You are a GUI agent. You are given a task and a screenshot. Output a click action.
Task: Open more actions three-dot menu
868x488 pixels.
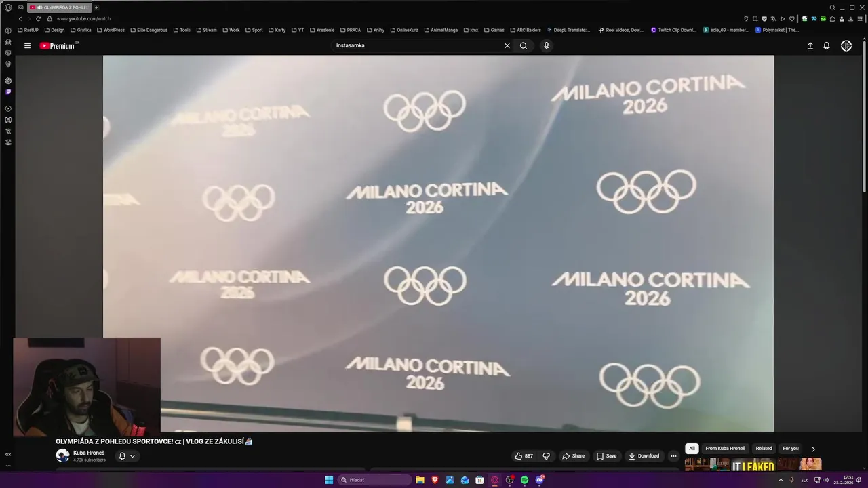tap(673, 456)
